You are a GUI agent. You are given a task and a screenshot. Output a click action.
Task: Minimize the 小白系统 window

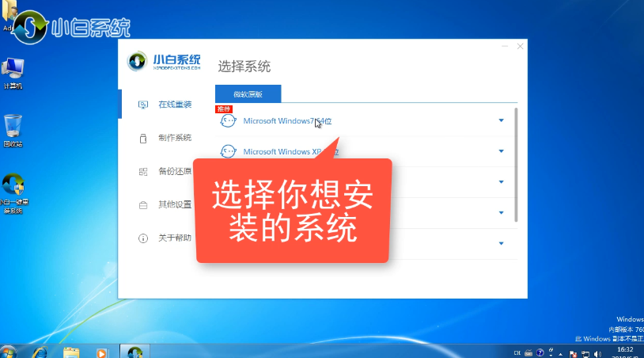tap(505, 46)
